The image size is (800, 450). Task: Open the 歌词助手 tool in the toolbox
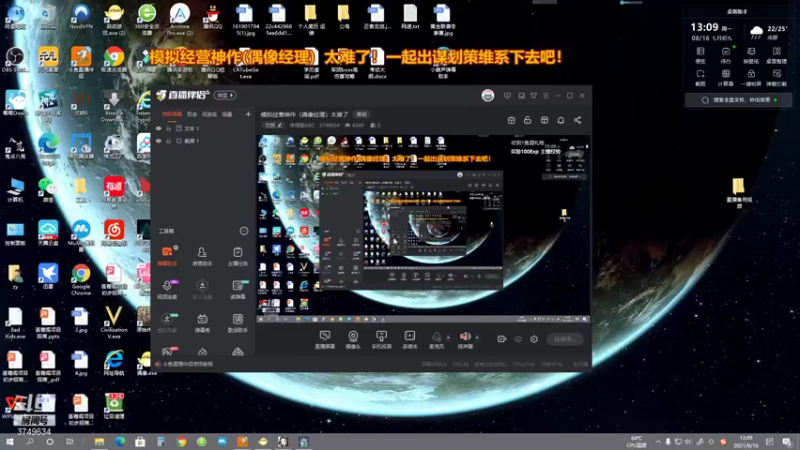(238, 322)
